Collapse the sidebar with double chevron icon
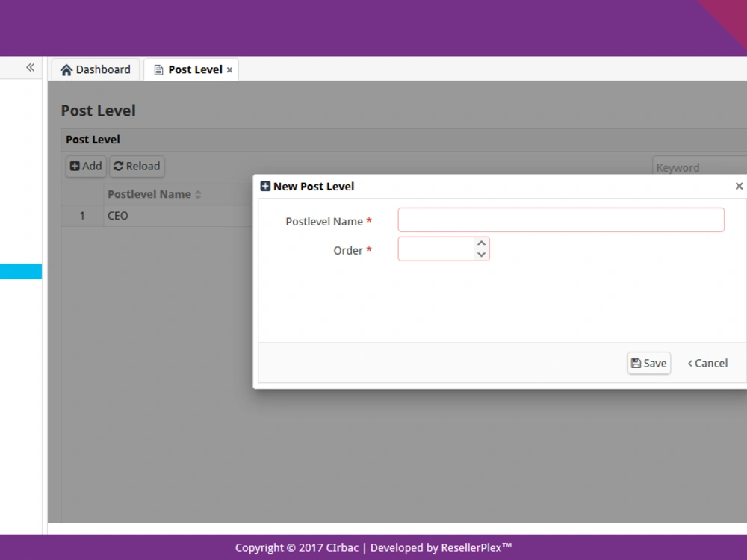Screen dimensions: 747x560 click(31, 68)
